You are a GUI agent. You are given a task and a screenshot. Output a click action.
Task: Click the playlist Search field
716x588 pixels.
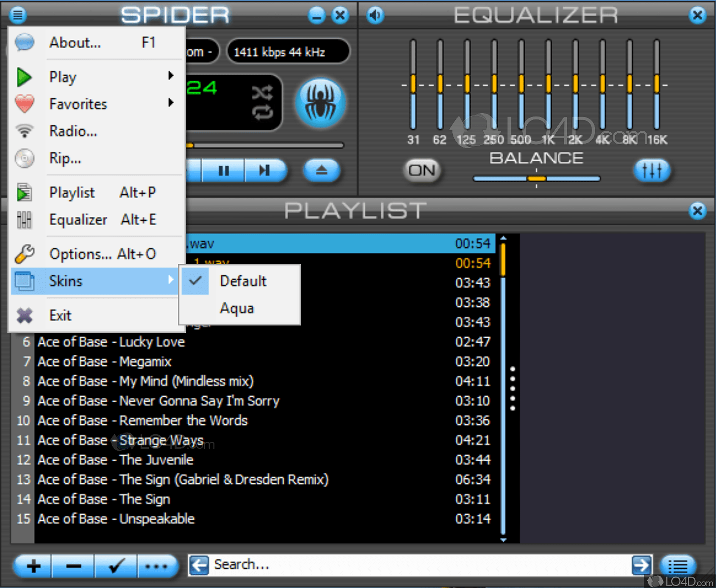coord(421,565)
